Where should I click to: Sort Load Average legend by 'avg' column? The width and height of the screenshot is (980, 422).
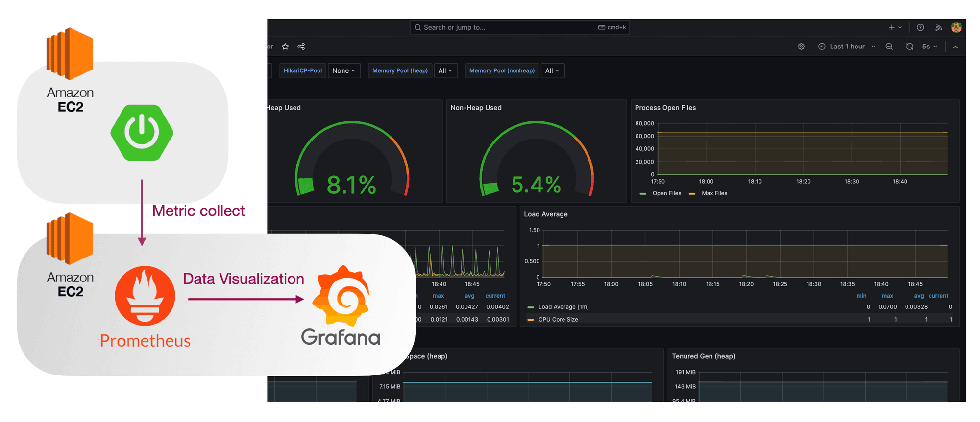coord(919,296)
